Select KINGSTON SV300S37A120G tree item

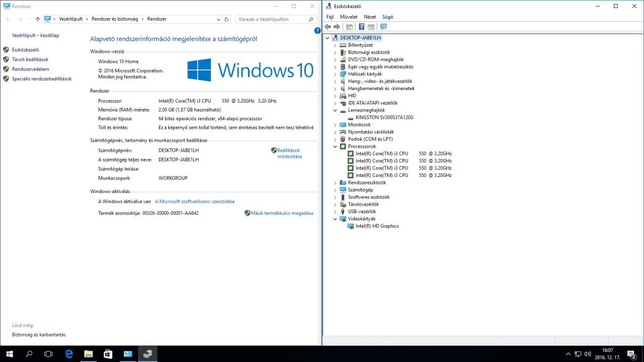pyautogui.click(x=384, y=117)
